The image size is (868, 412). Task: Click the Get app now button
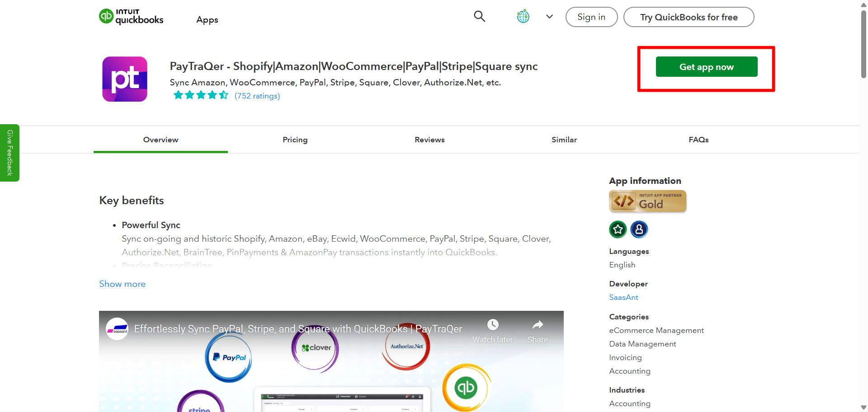(706, 66)
